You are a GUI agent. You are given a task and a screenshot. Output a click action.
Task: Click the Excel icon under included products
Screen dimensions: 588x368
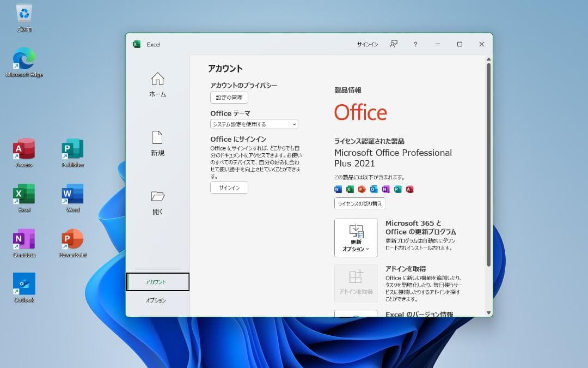pos(350,189)
